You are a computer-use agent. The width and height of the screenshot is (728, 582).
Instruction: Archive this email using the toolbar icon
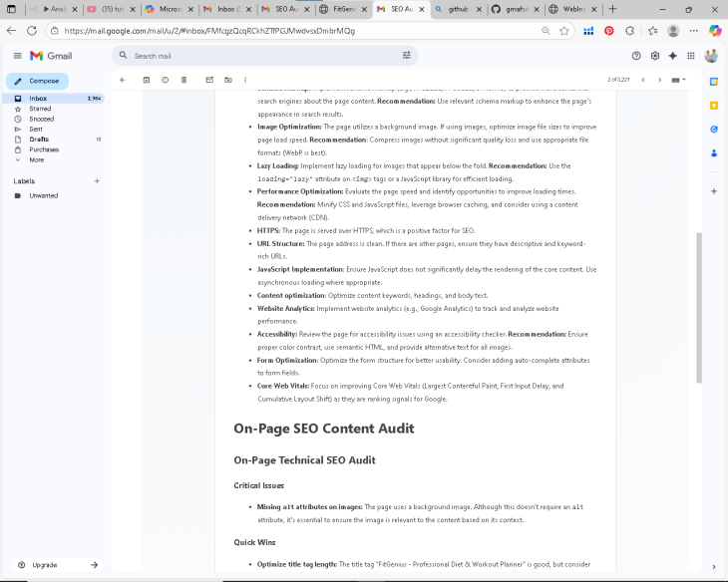tap(147, 80)
